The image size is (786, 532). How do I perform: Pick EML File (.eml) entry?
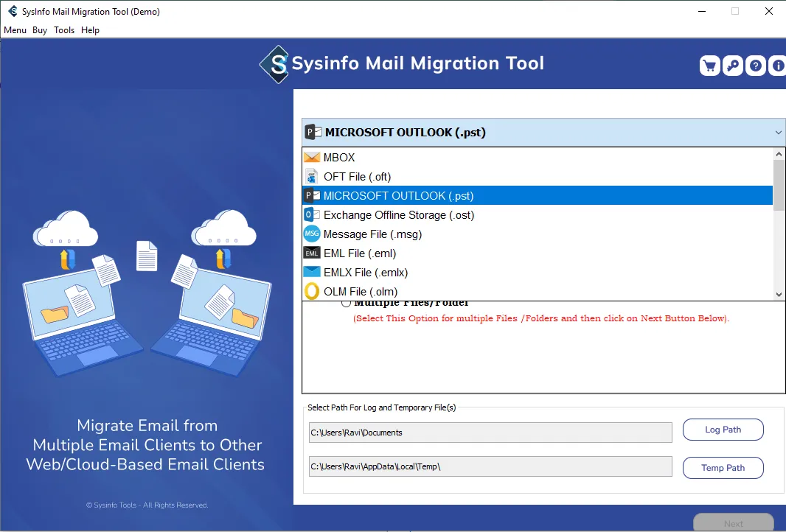click(x=538, y=253)
